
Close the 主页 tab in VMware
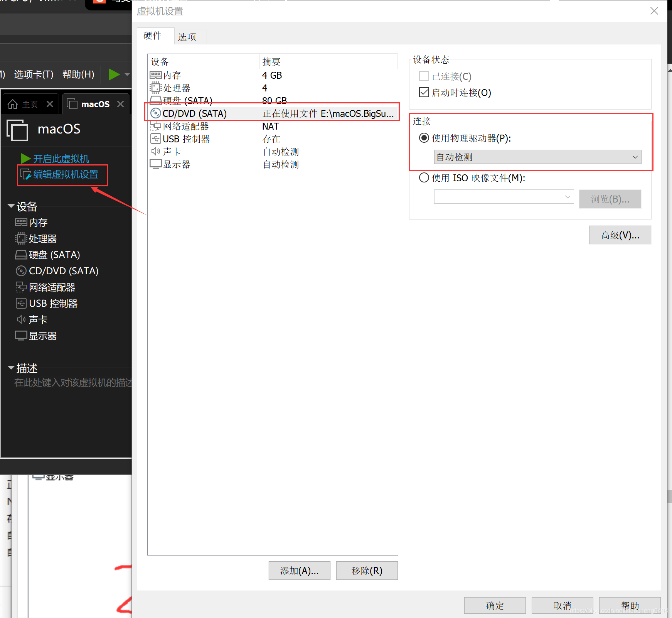tap(50, 104)
